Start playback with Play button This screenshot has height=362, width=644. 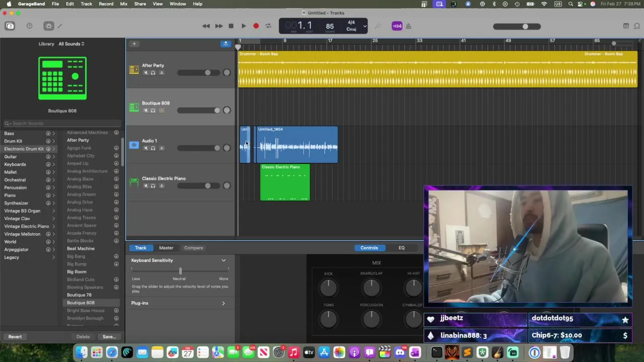click(244, 26)
